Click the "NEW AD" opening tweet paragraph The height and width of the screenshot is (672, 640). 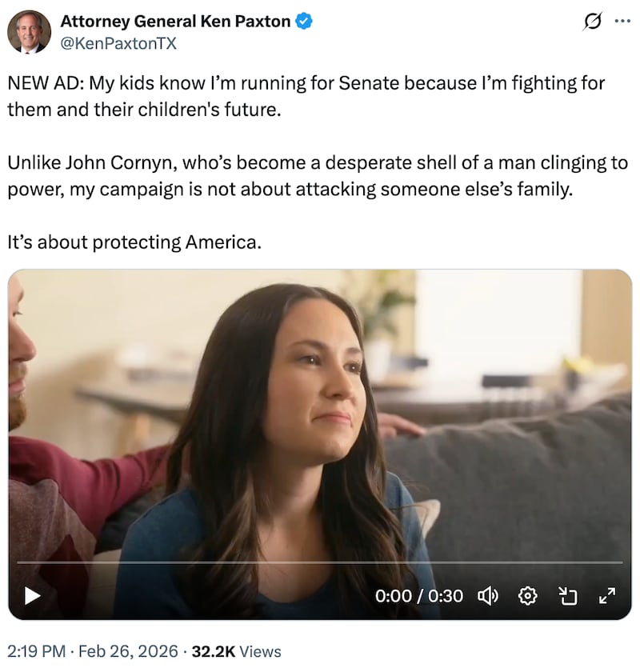click(306, 95)
